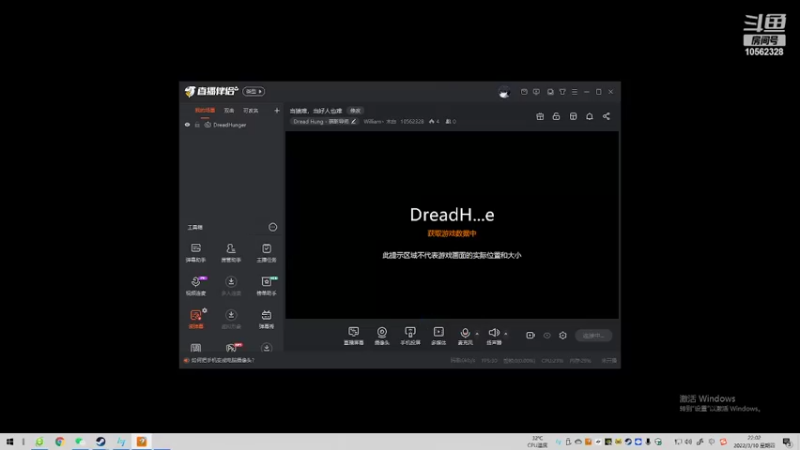Click the third small title bar icon
800x450 pixels.
click(x=550, y=92)
